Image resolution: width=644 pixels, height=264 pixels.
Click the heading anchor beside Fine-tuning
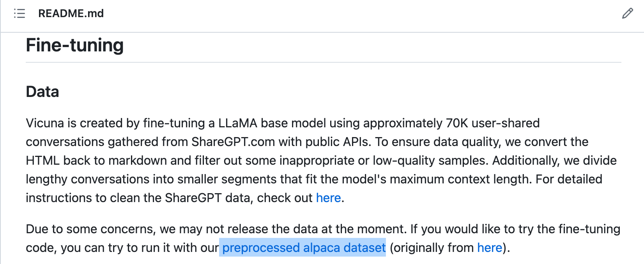[x=18, y=45]
